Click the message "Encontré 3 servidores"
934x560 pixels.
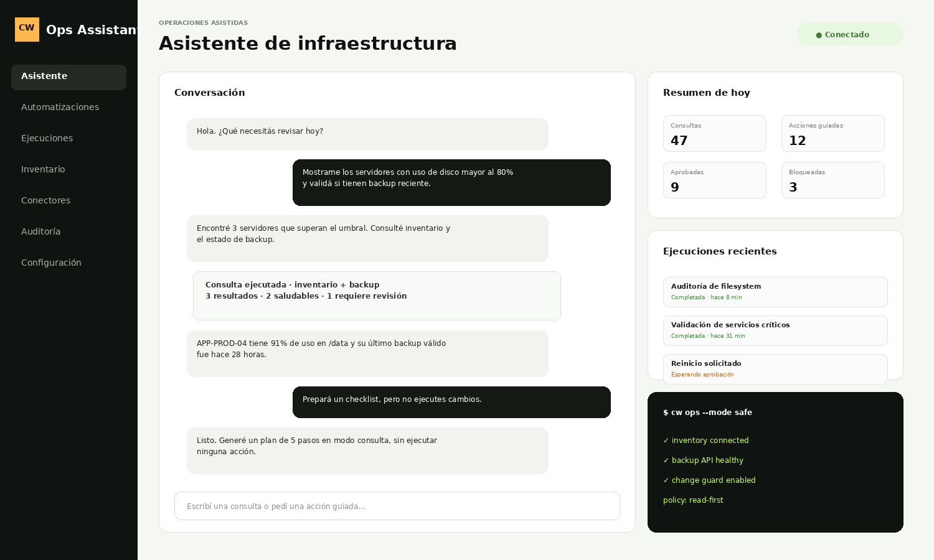pos(367,238)
